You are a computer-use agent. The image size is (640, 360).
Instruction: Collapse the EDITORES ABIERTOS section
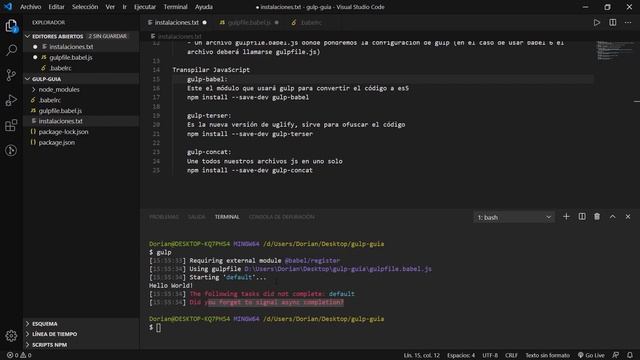(x=81, y=36)
